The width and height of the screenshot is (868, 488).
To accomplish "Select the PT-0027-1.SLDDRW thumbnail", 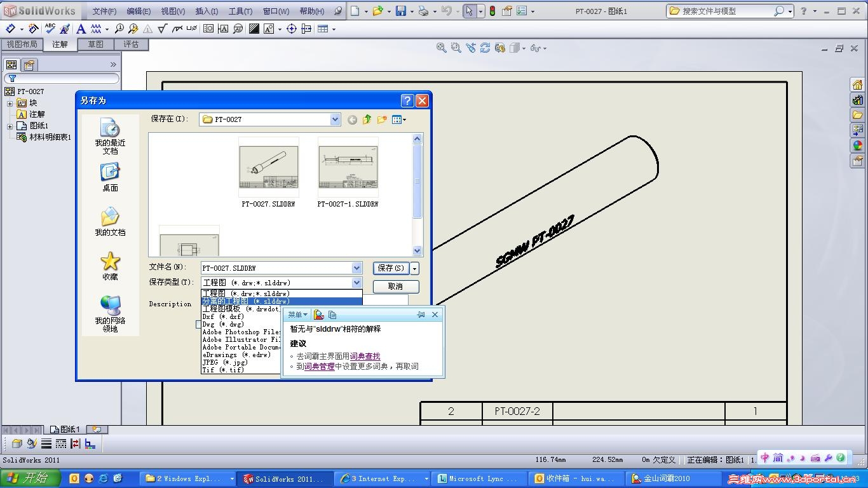I will (348, 168).
